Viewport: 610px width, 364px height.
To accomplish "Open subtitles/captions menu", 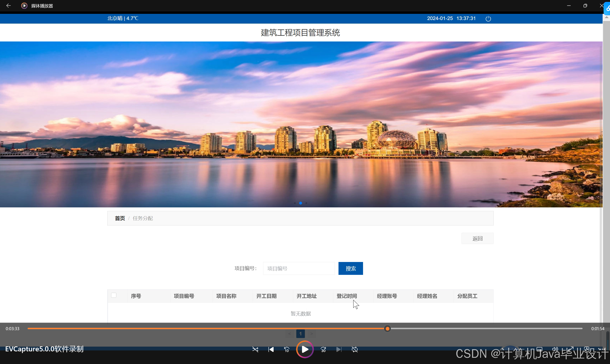I will [539, 349].
